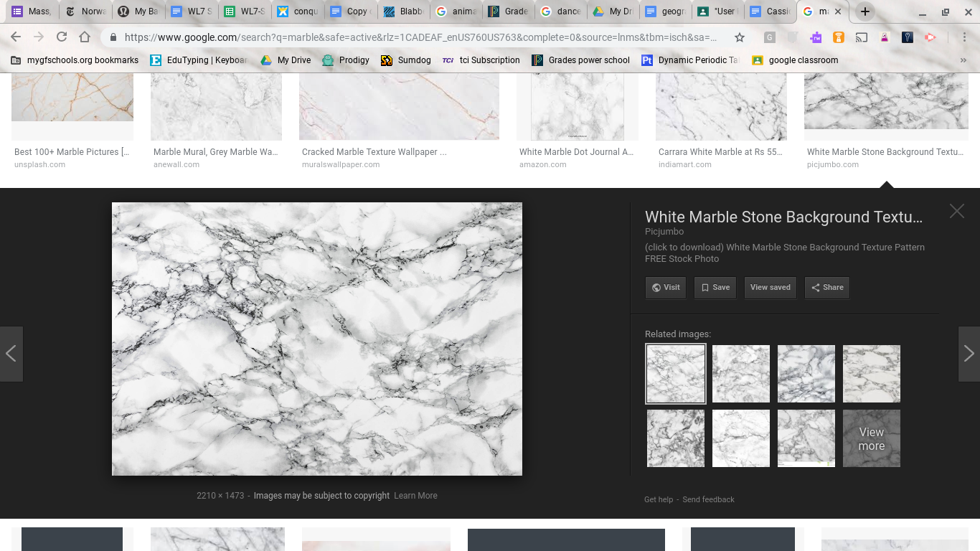Open the mygfschools.org bookmarks folder
The image size is (980, 551).
[x=75, y=60]
